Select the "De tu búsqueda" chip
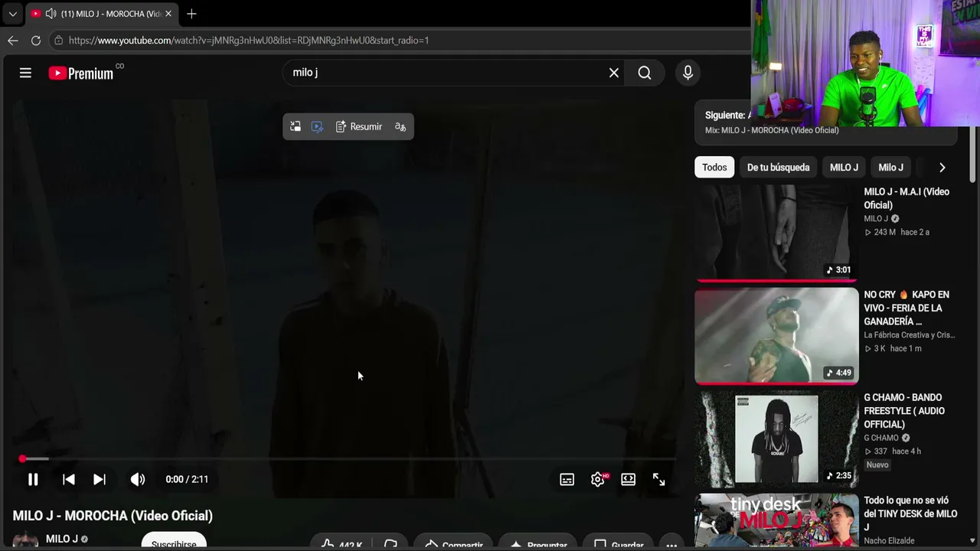 [778, 168]
